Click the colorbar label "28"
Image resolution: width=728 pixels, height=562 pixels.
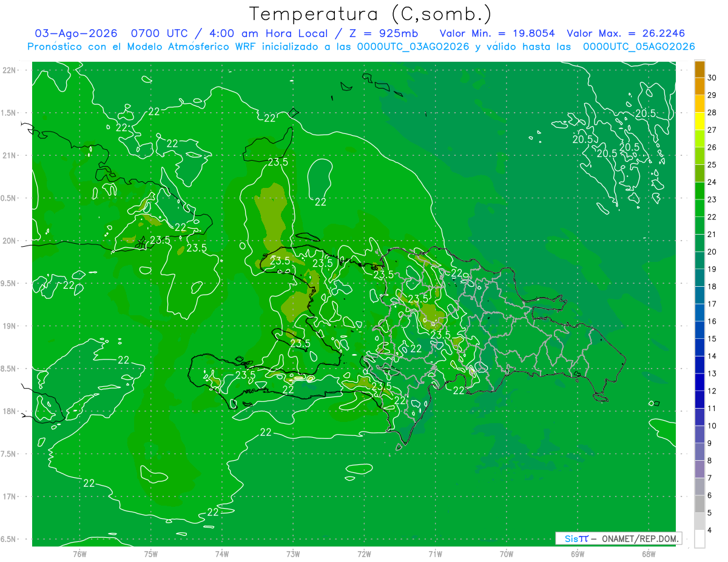tap(712, 113)
